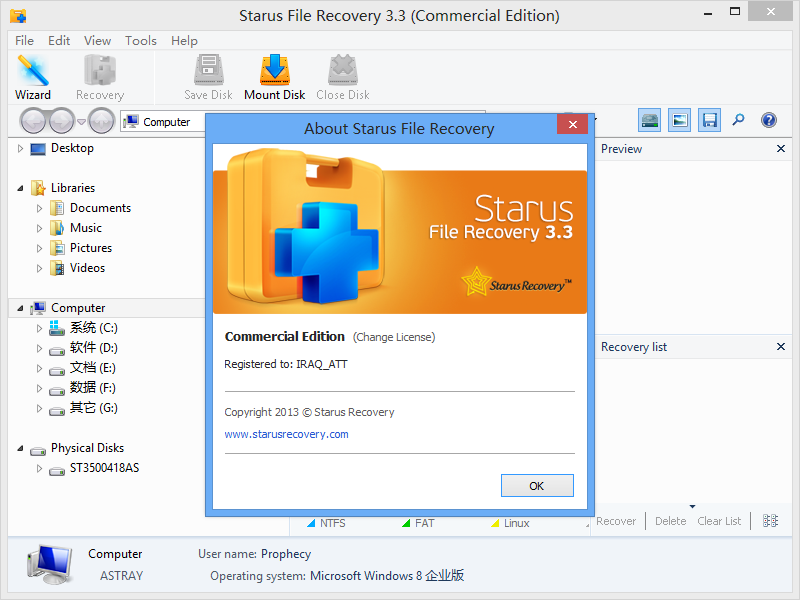Select the Pictures library
Screen dimensions: 800x600
tap(91, 248)
